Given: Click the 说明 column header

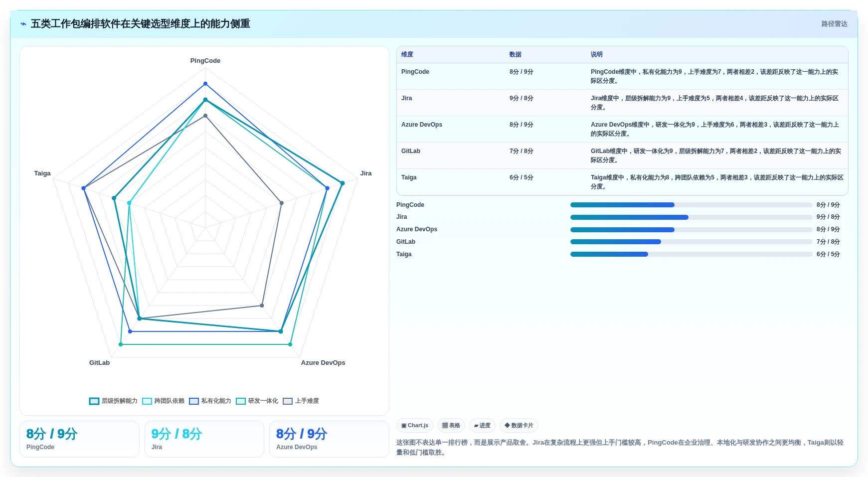Looking at the screenshot, I should 597,55.
